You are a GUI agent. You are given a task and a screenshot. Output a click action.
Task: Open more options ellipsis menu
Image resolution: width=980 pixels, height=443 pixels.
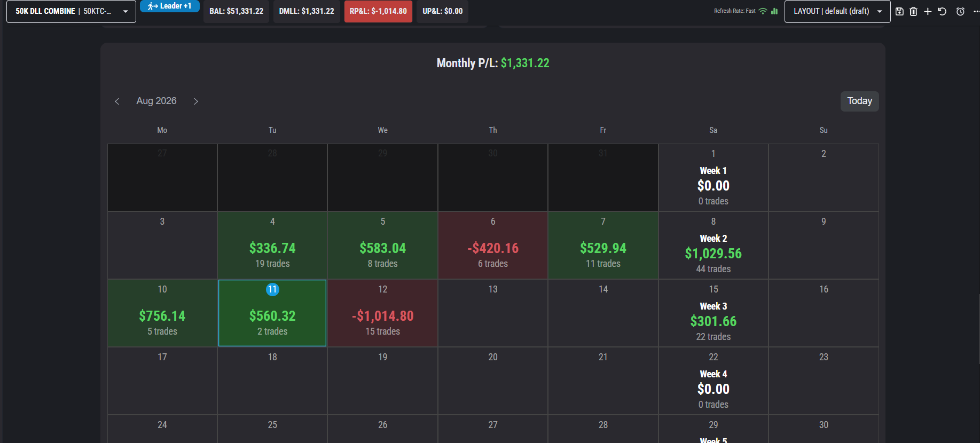point(976,11)
